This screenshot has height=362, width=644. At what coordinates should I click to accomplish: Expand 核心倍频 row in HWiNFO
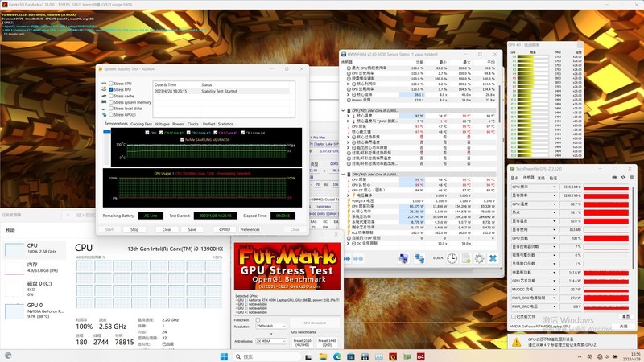pos(348,94)
